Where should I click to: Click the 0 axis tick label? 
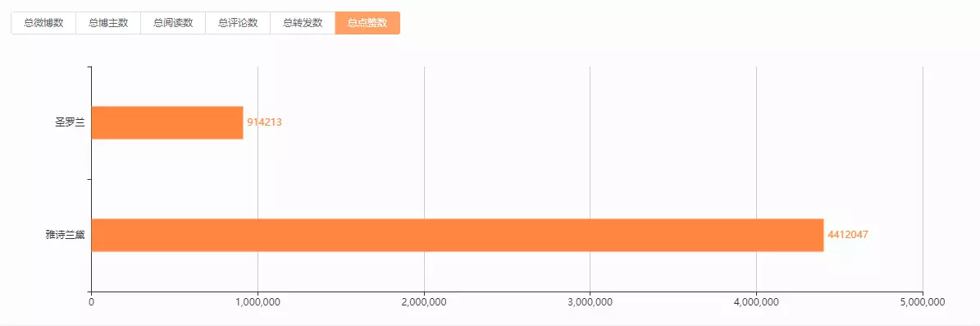click(92, 302)
